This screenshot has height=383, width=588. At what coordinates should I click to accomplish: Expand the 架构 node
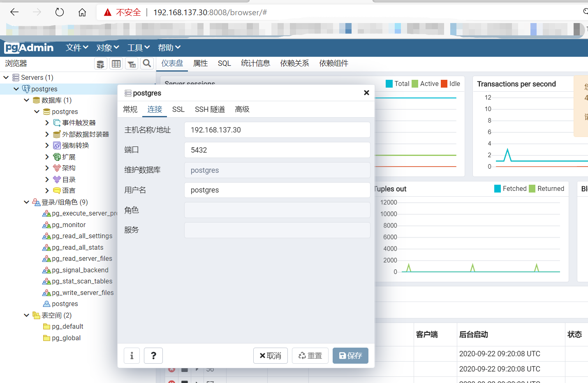pyautogui.click(x=47, y=168)
